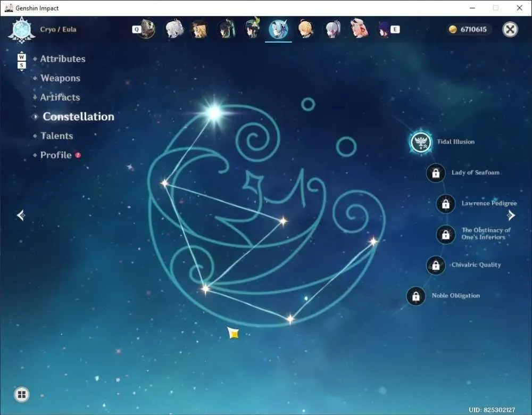Select the Constellation menu entry
The width and height of the screenshot is (532, 415).
click(78, 117)
